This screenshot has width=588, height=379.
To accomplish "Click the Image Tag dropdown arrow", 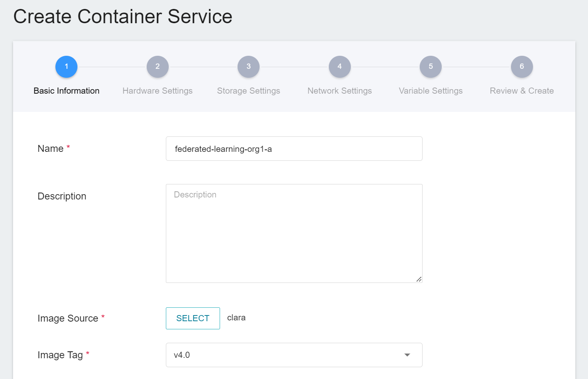I will point(407,355).
